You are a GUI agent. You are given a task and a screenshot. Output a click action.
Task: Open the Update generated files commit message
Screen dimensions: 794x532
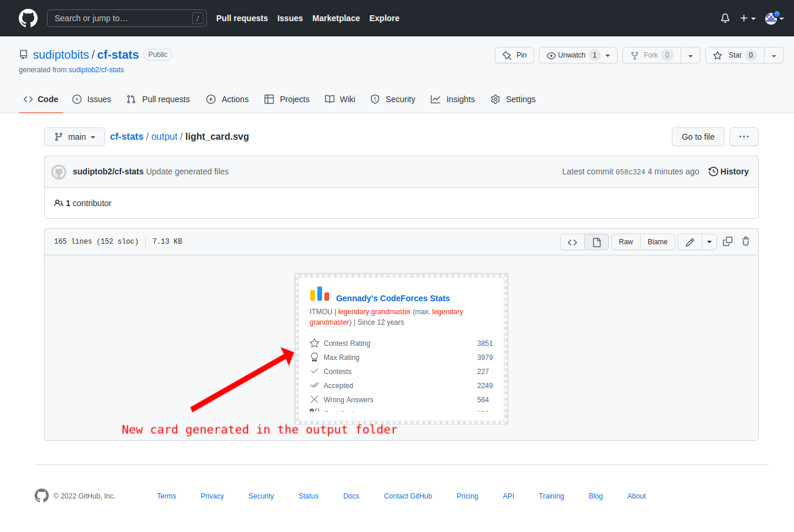pos(187,171)
